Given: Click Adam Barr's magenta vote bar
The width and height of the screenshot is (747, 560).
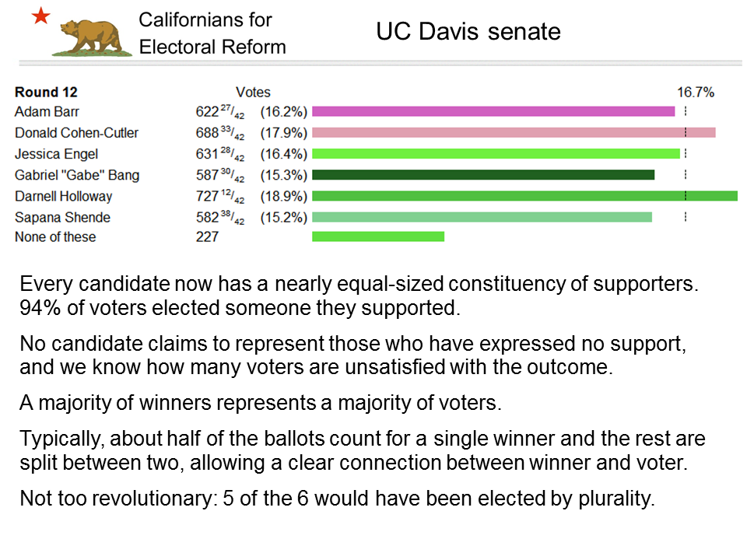Looking at the screenshot, I should [x=493, y=111].
